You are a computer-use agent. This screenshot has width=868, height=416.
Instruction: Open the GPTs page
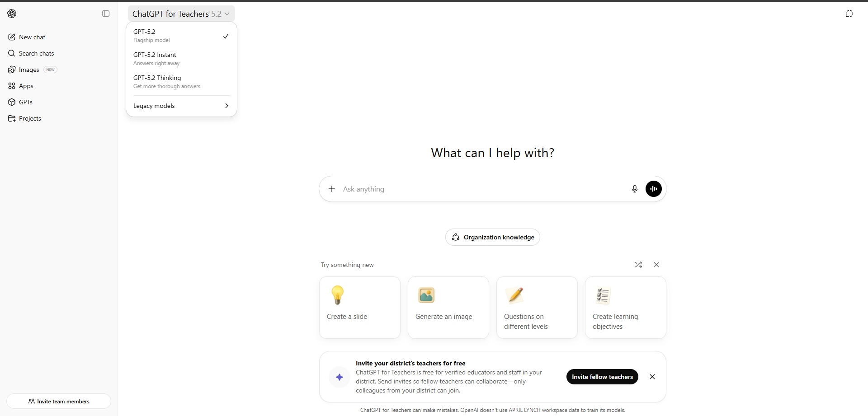(25, 102)
